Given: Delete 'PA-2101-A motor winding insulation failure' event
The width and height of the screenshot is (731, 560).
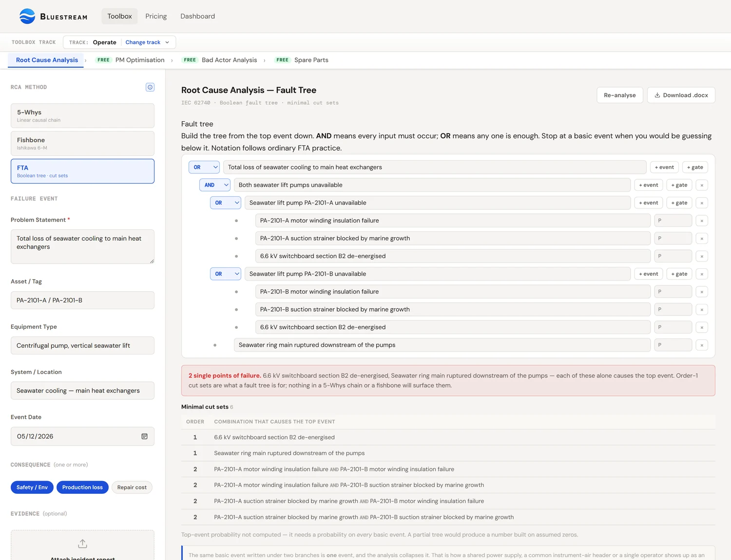Looking at the screenshot, I should pyautogui.click(x=702, y=221).
